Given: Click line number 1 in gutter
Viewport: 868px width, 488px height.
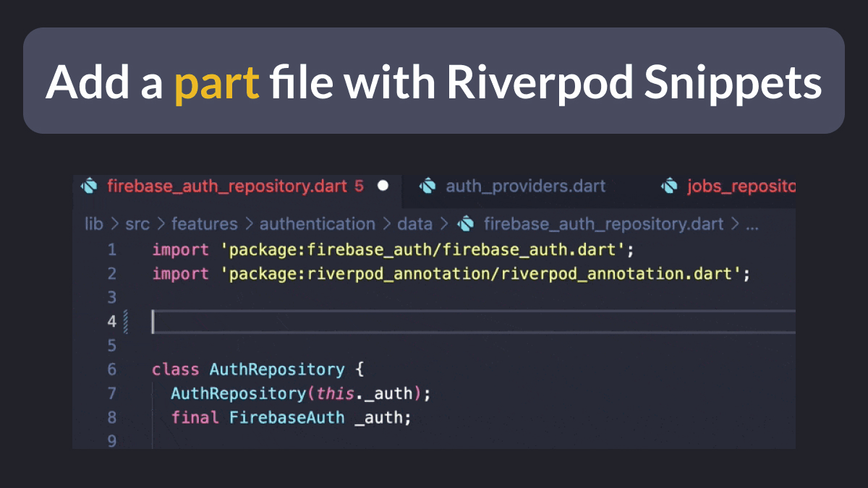Looking at the screenshot, I should click(112, 250).
